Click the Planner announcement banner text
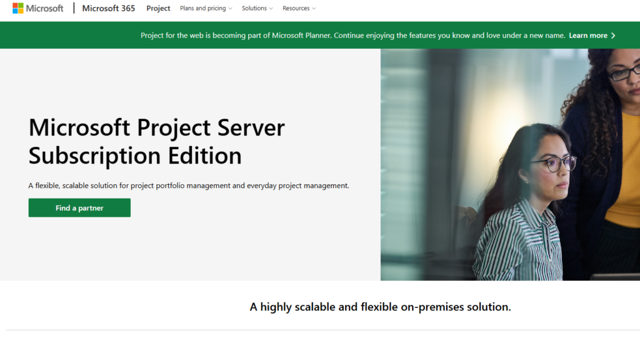 coord(352,36)
